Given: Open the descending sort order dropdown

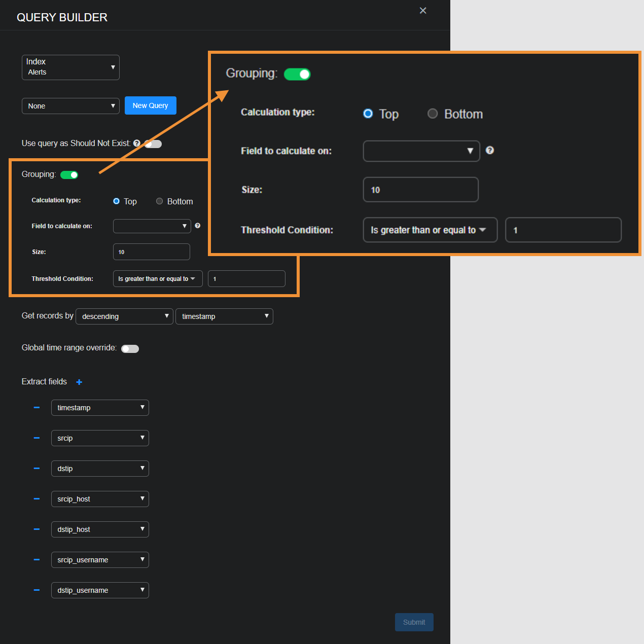Looking at the screenshot, I should (x=124, y=316).
